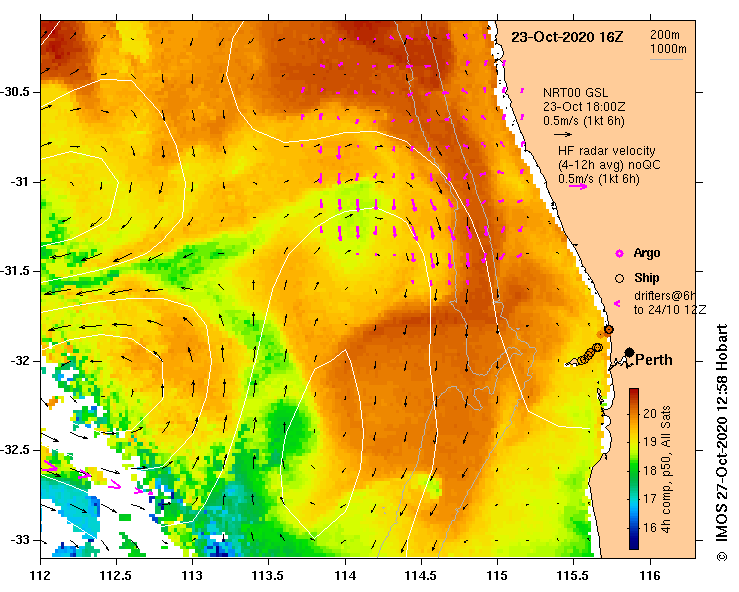The width and height of the screenshot is (739, 592).
Task: Click the latitude axis label -30.5
Action: 15,92
